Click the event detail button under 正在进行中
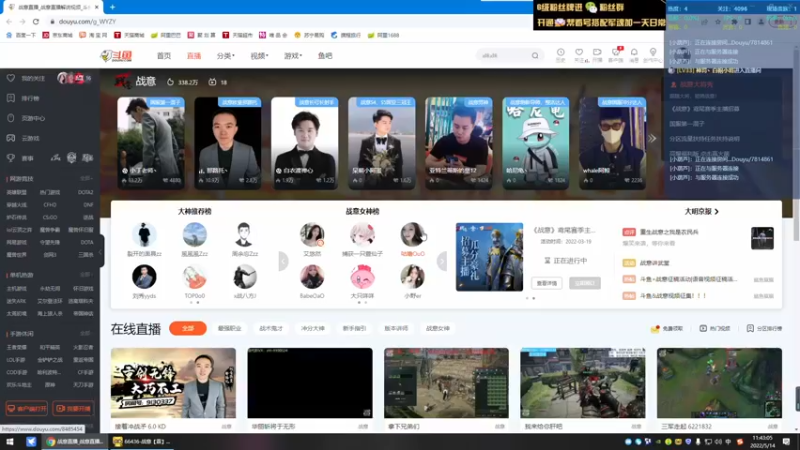Screen dimensions: 800x450 [547, 283]
